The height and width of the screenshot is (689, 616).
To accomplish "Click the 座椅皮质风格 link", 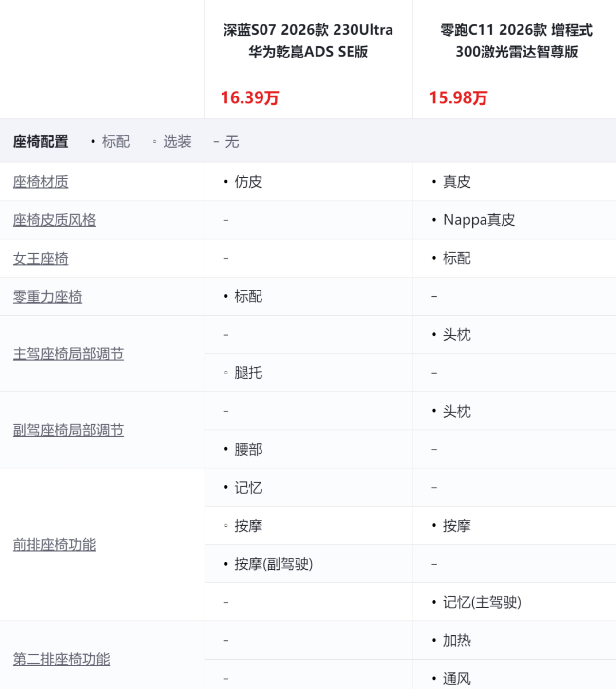I will 54,220.
